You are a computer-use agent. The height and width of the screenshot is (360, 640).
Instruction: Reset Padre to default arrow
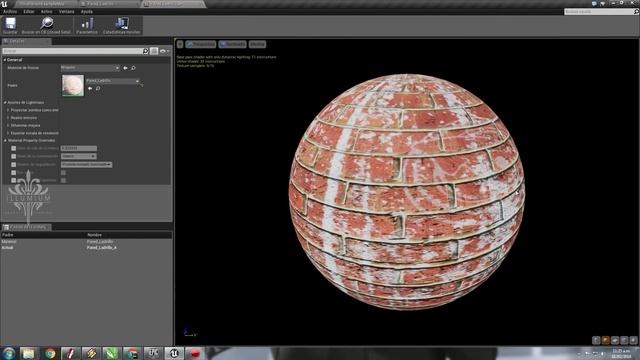click(141, 85)
